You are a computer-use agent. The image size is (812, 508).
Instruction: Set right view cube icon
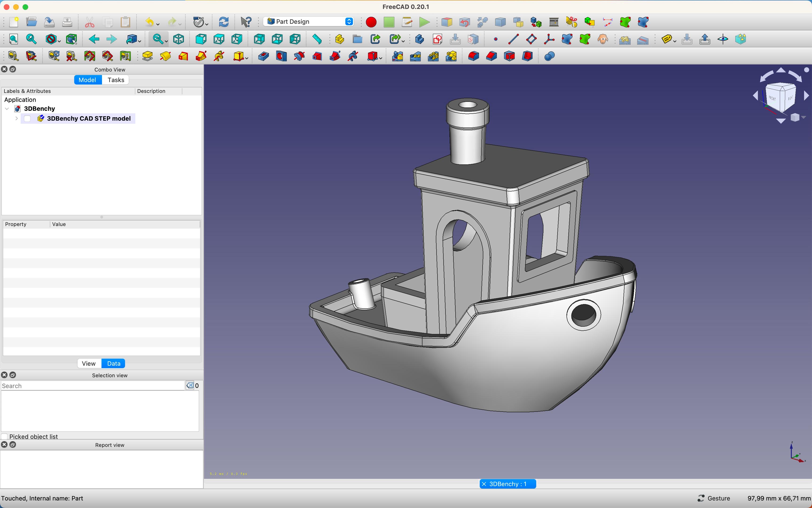point(237,39)
